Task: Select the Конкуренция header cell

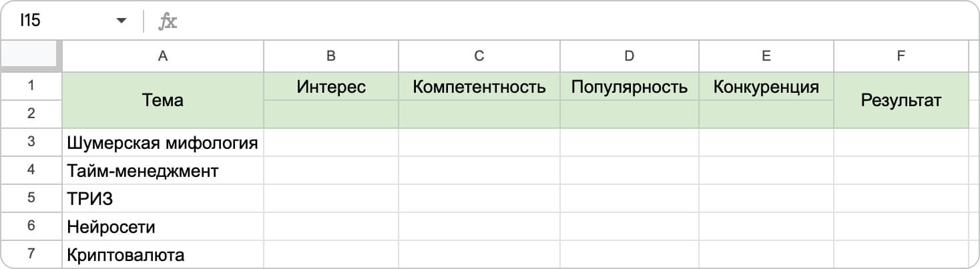Action: pyautogui.click(x=766, y=87)
